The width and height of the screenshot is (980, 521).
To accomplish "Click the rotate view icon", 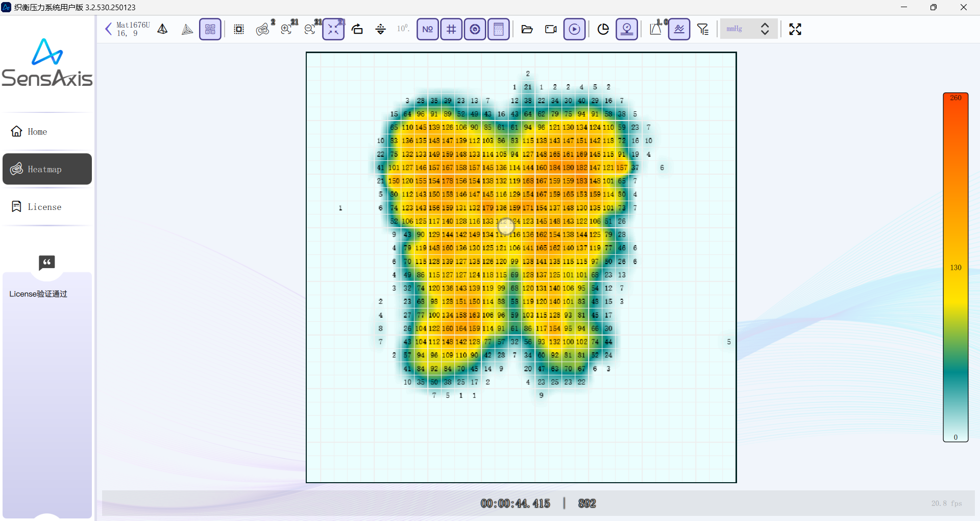I will point(357,29).
